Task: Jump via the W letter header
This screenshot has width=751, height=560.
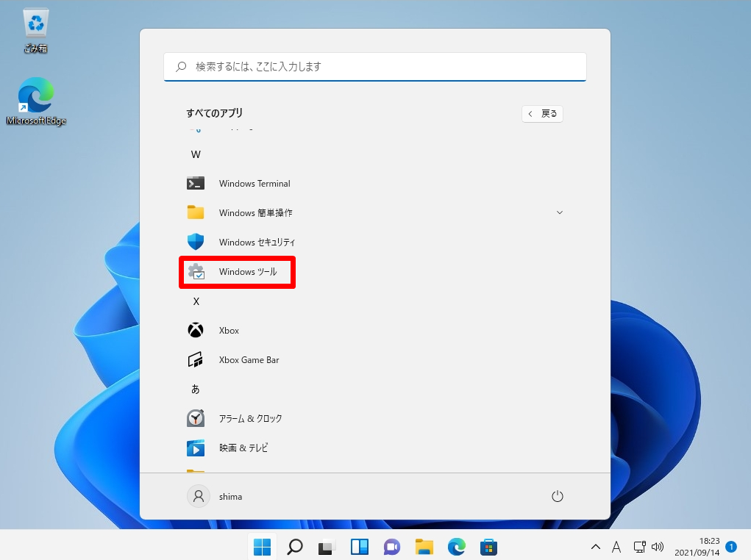Action: click(196, 154)
